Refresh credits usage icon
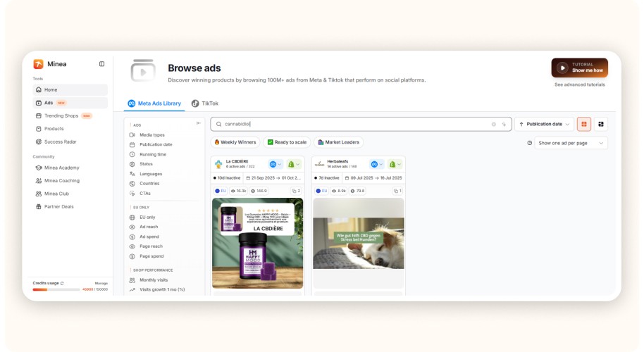Image resolution: width=644 pixels, height=352 pixels. 62,283
